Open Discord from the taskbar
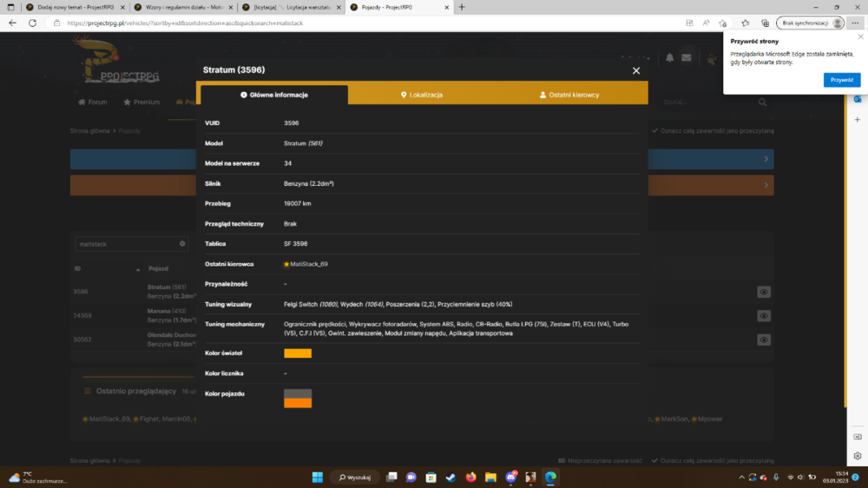 pos(510,477)
